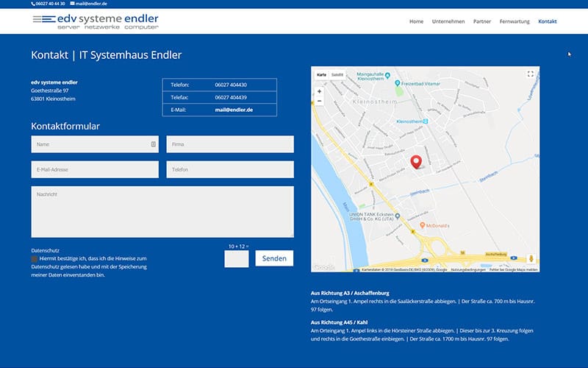Screen dimensions: 588x368
Task: Click the McDonald's marker on map
Action: point(422,225)
